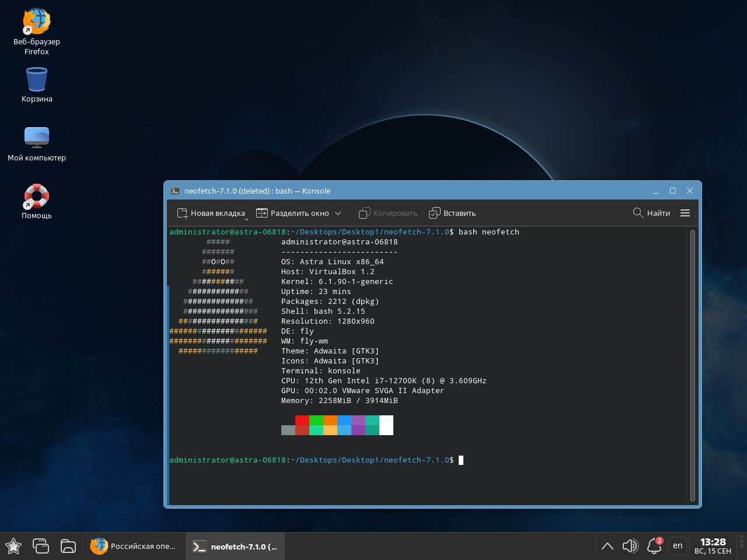This screenshot has width=747, height=560.
Task: Click the window switcher icon in taskbar
Action: click(x=41, y=547)
